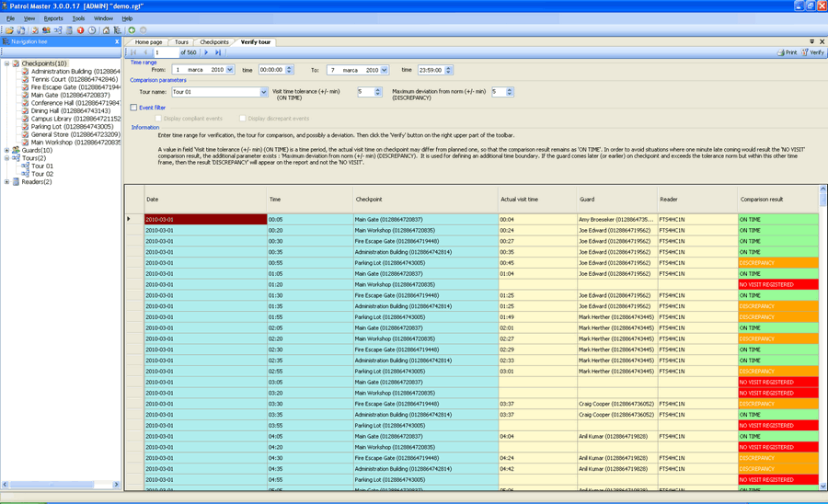Click the open file folder toolbar icon
828x504 pixels.
tap(10, 30)
